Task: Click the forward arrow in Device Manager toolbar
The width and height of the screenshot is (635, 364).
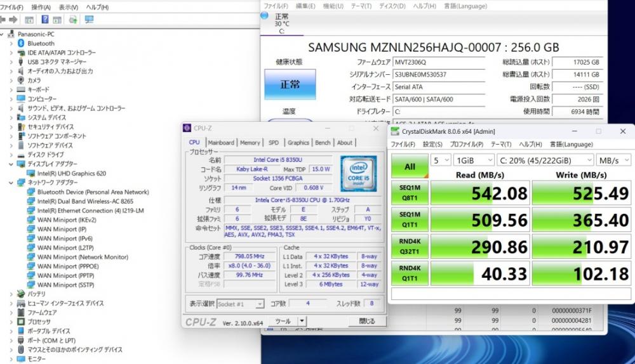Action: click(x=13, y=20)
